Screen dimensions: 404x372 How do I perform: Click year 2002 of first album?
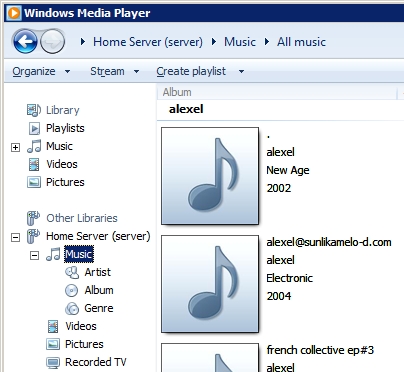[x=279, y=188]
